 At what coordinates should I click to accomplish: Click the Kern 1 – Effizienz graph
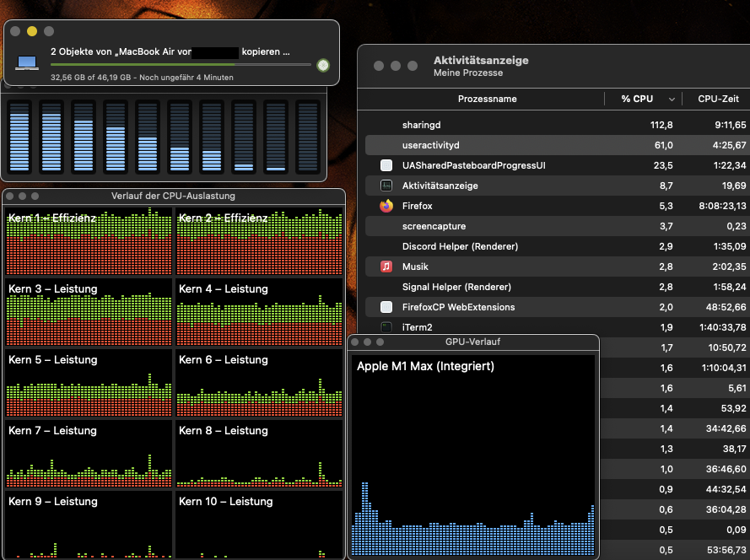click(x=89, y=241)
